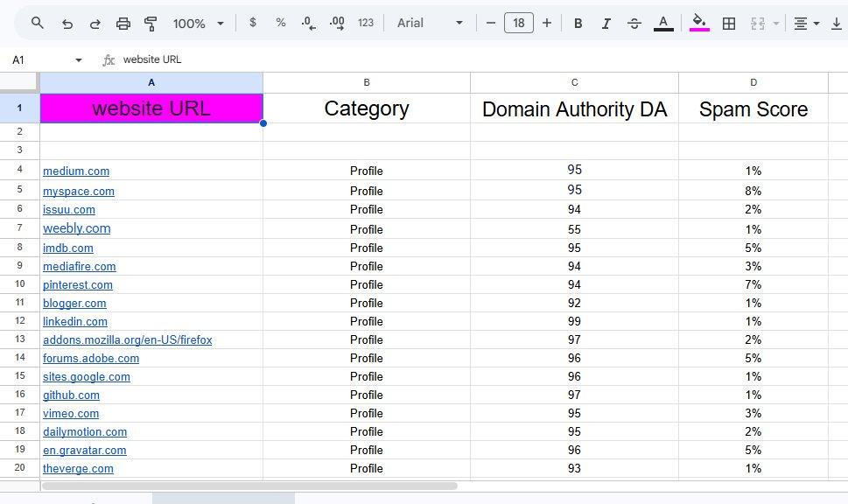The height and width of the screenshot is (504, 848).
Task: Decrease decimal places
Action: [308, 24]
